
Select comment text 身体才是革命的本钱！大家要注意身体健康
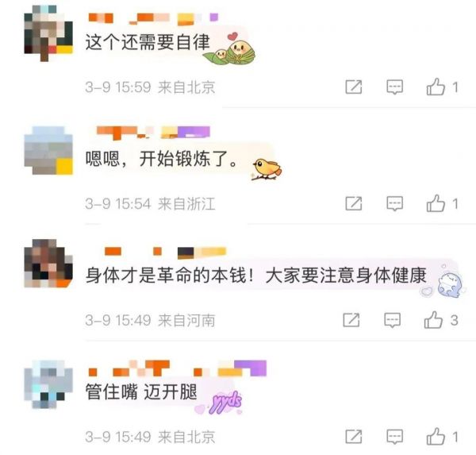coord(256,276)
